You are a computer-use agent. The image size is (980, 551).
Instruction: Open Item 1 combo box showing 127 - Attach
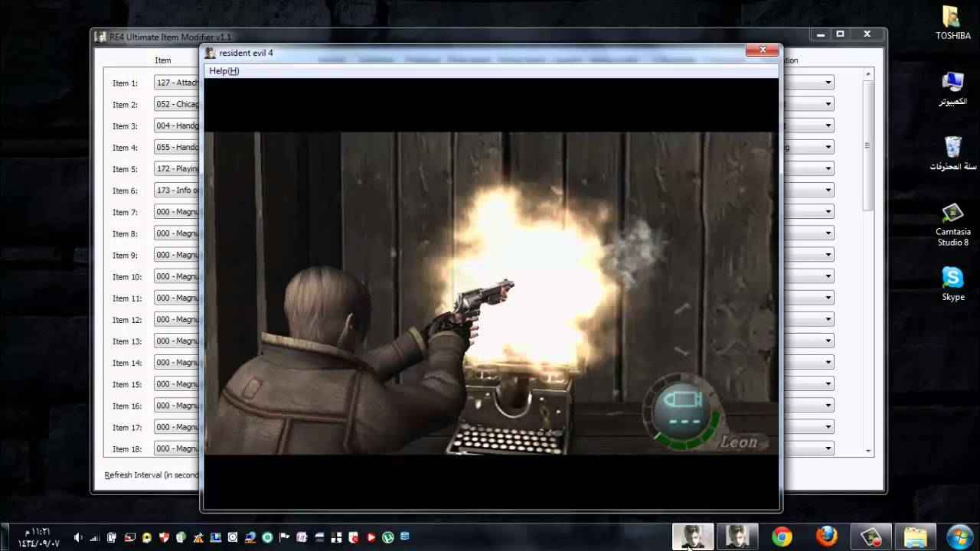[177, 83]
